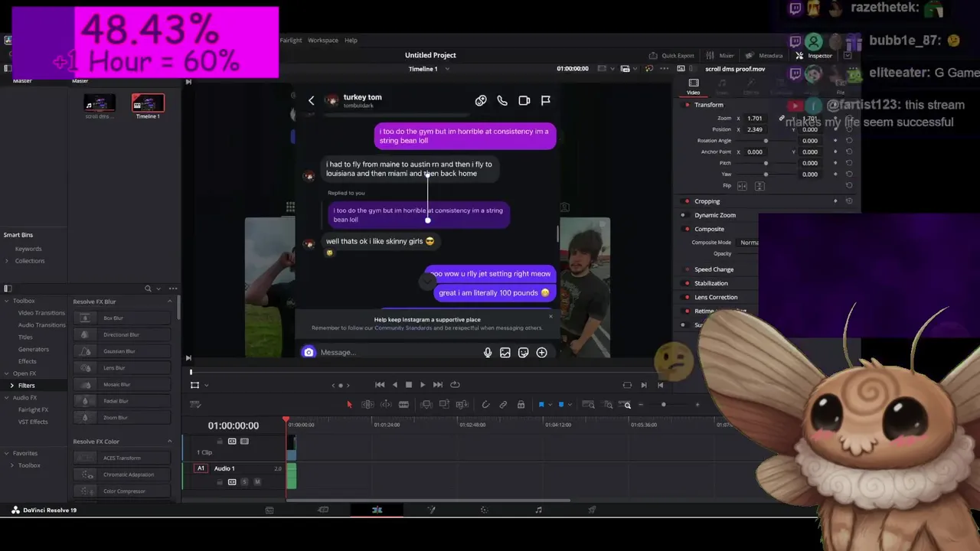Open effects panel three-dot options menu
This screenshot has width=980, height=551.
(173, 289)
